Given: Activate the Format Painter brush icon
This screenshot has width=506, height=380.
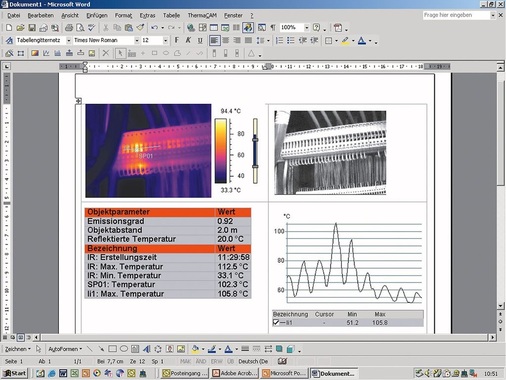Looking at the screenshot, I should pos(140,28).
